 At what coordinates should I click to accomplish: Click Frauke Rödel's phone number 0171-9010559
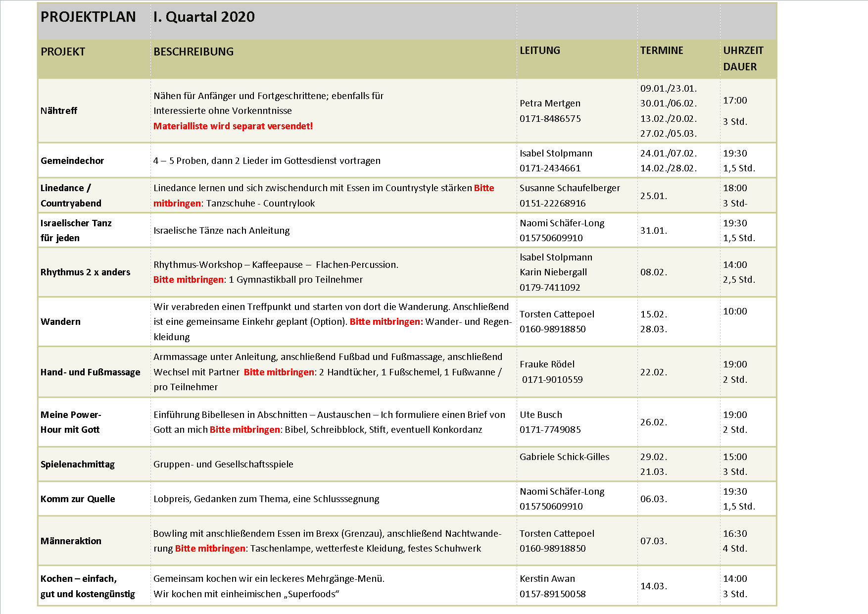point(552,380)
